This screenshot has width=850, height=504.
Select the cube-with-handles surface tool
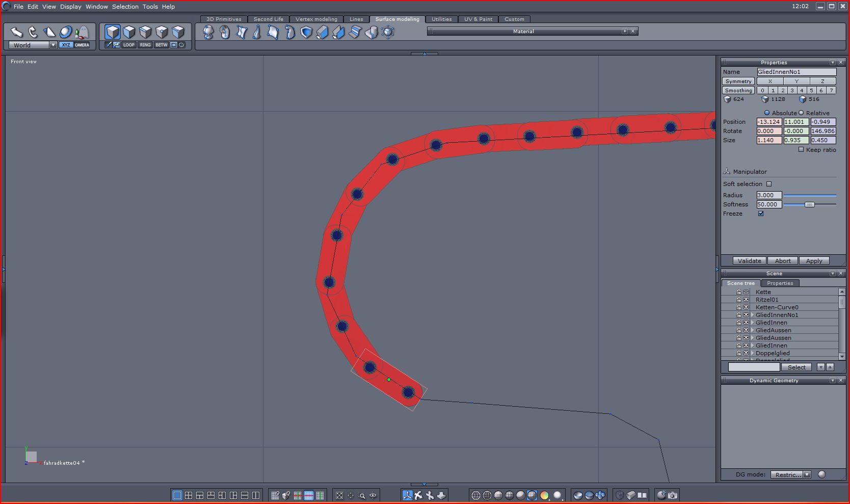(x=388, y=32)
